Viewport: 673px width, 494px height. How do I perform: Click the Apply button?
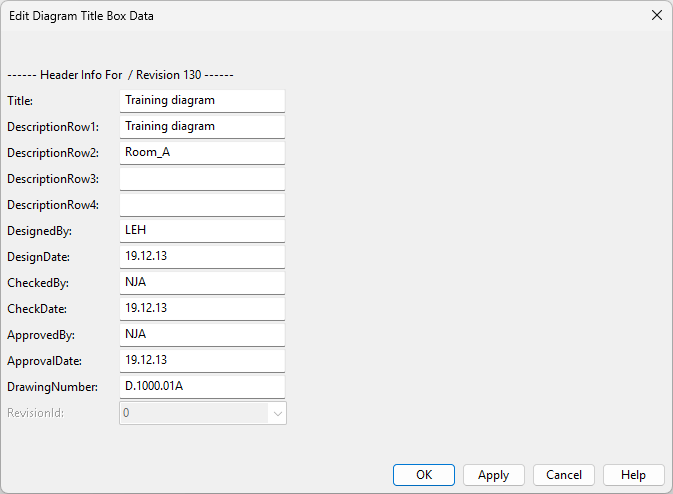coord(493,475)
